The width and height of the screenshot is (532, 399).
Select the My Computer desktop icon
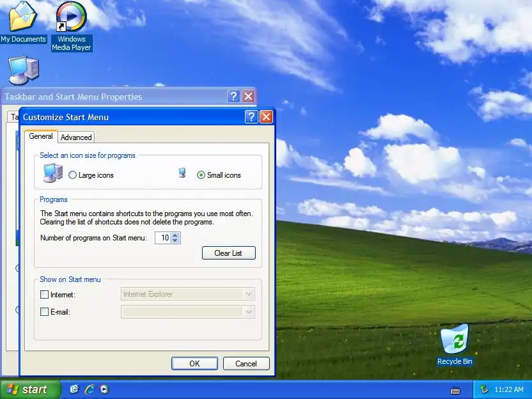pos(24,70)
